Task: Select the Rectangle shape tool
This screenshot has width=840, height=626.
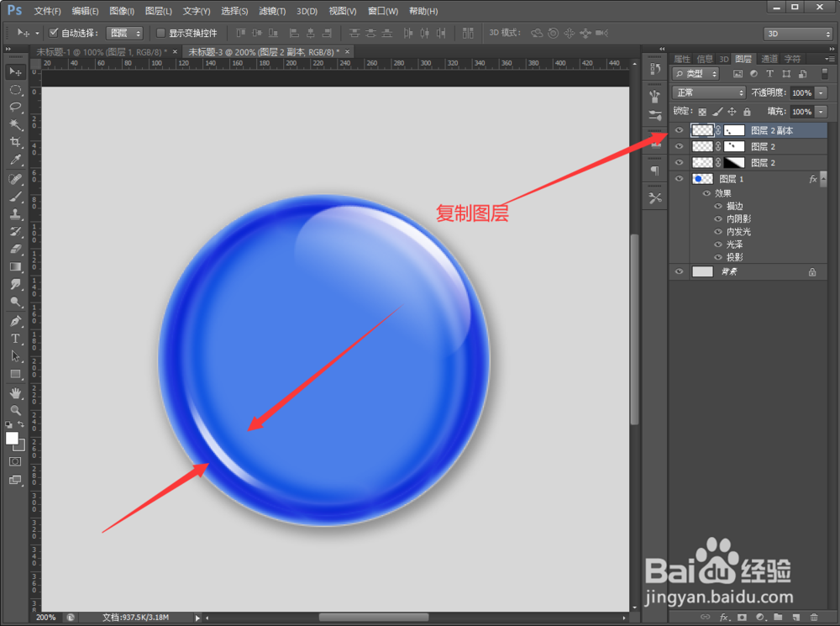Action: point(15,374)
